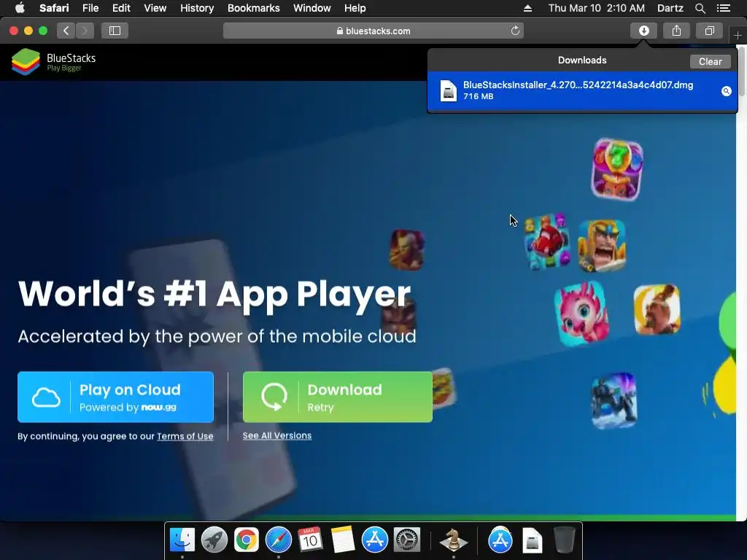The width and height of the screenshot is (747, 560).
Task: Open Calendar from the Dock
Action: tap(310, 540)
